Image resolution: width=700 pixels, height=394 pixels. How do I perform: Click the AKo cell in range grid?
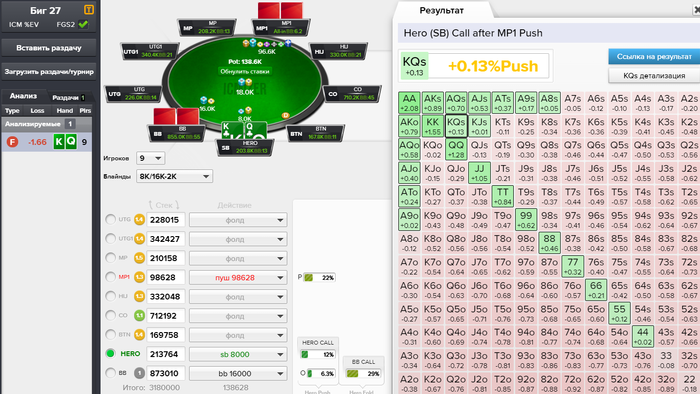pos(409,126)
